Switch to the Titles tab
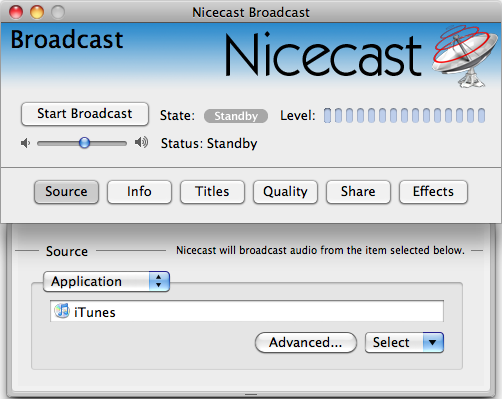 212,192
